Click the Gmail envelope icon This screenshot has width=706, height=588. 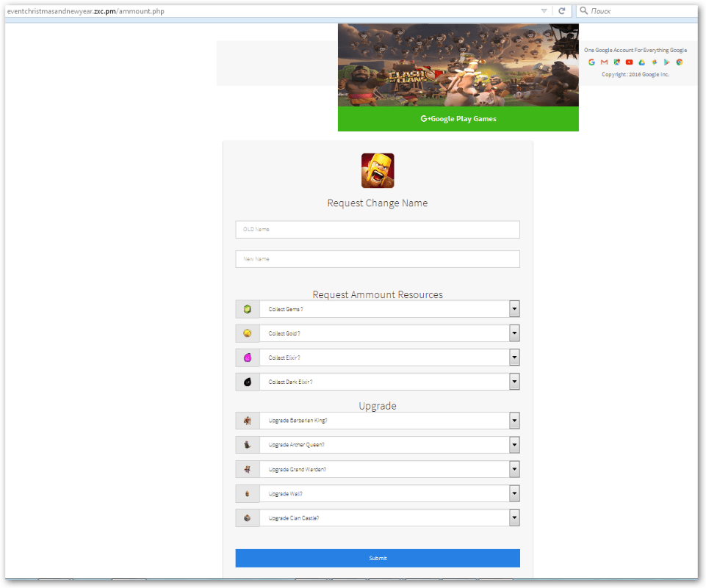point(604,62)
